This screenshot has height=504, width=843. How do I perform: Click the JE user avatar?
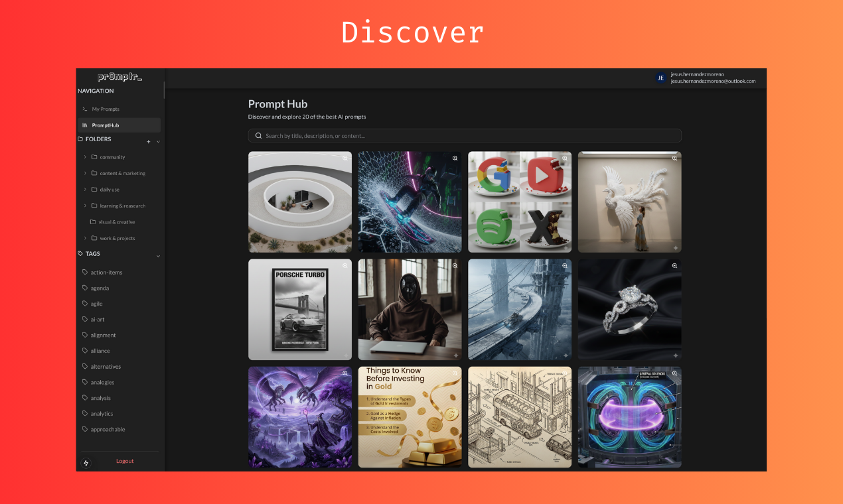pos(660,78)
